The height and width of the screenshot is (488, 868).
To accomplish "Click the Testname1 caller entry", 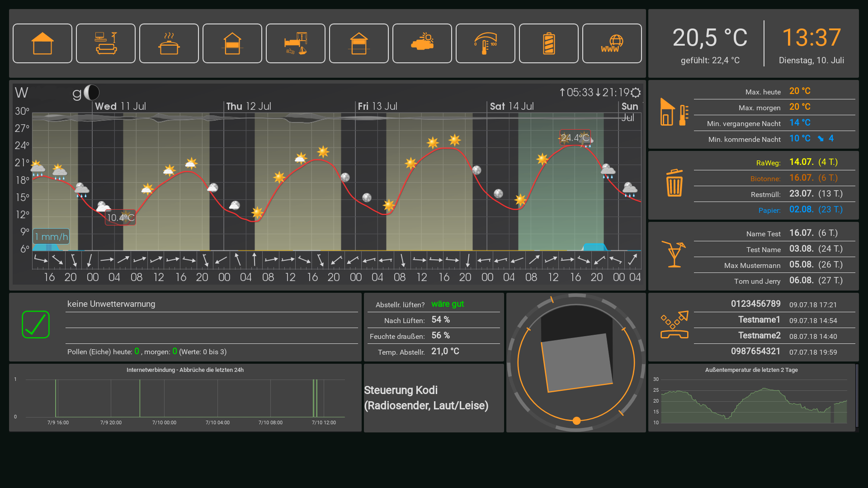I will click(x=759, y=320).
